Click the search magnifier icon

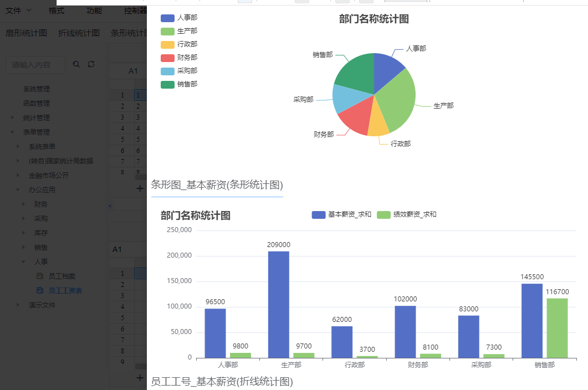76,65
